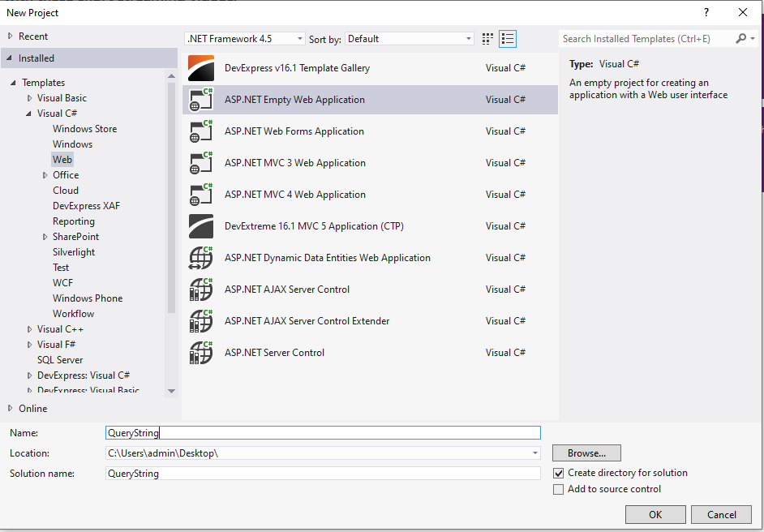Screen dimensions: 764x532
Task: Collapse the Installed section
Action: click(10, 58)
